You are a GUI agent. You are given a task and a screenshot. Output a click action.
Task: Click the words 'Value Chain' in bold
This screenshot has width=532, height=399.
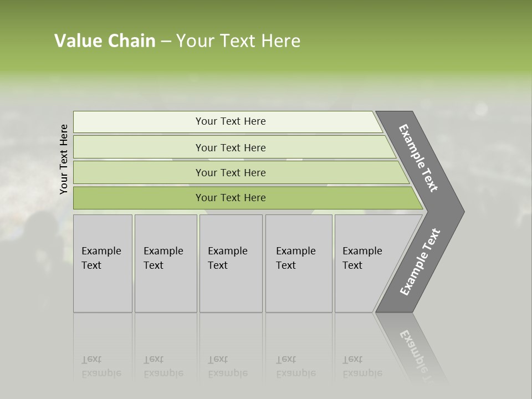click(105, 41)
